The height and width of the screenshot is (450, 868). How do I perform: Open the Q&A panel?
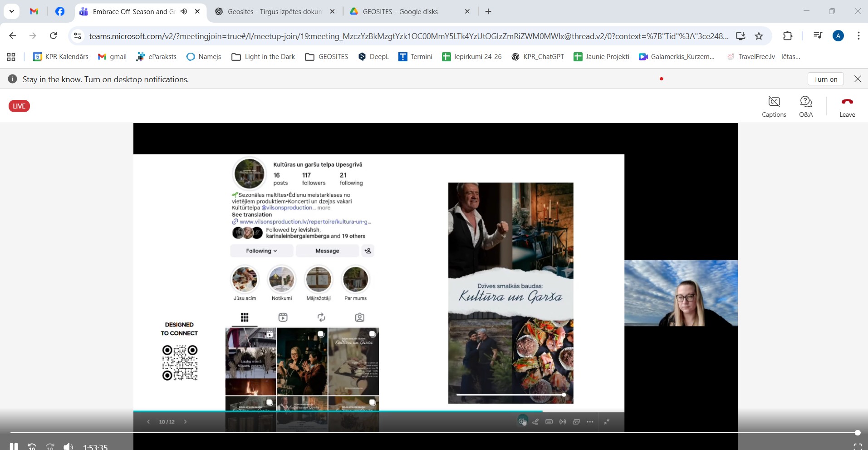point(805,107)
